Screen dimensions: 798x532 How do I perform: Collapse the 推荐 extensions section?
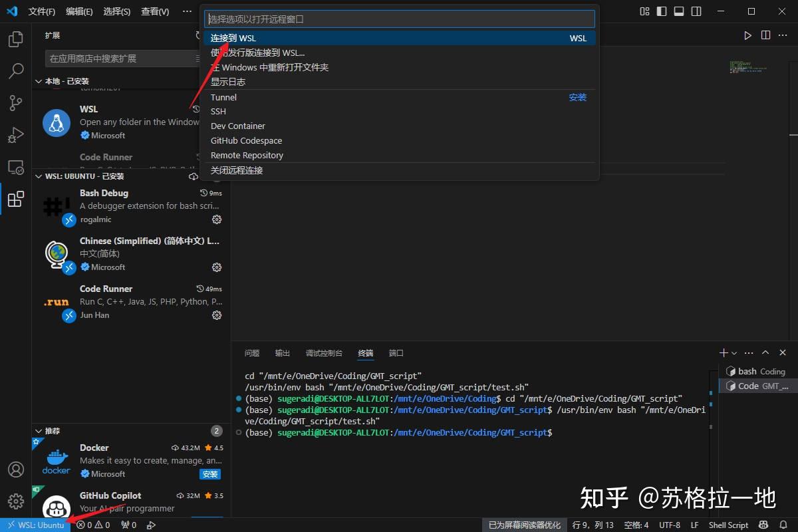(39, 431)
